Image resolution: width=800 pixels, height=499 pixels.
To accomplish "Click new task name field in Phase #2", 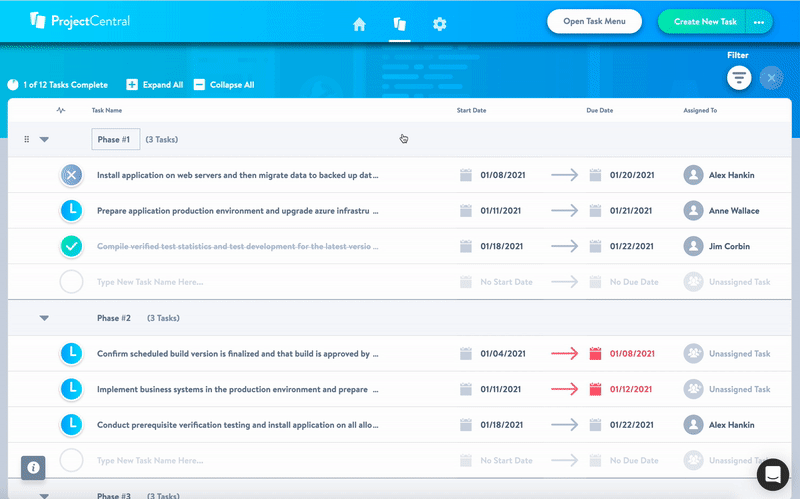I will point(150,460).
